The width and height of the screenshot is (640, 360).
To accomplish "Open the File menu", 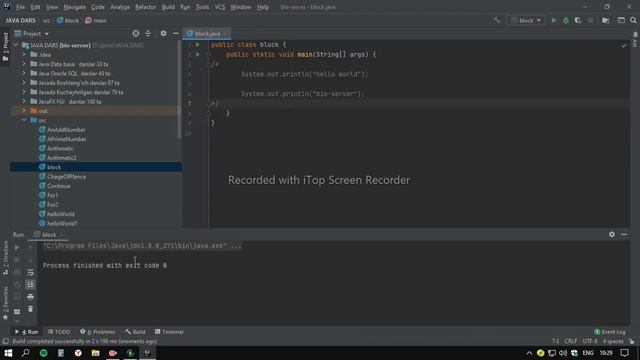I will click(20, 7).
